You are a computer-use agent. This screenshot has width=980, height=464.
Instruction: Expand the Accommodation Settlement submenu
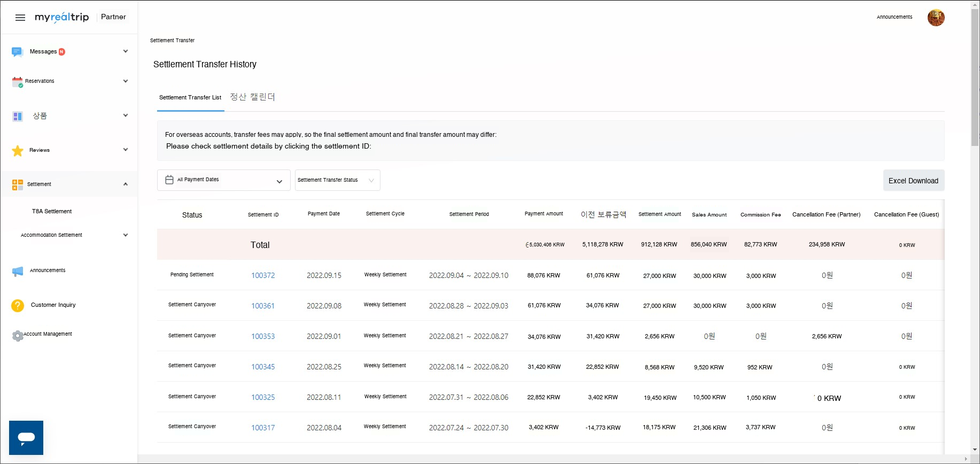126,235
